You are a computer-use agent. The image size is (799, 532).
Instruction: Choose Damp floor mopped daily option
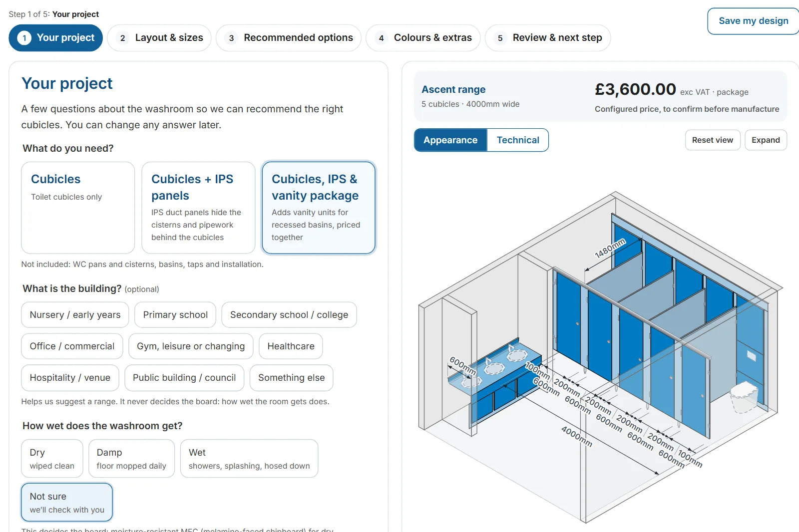click(131, 459)
